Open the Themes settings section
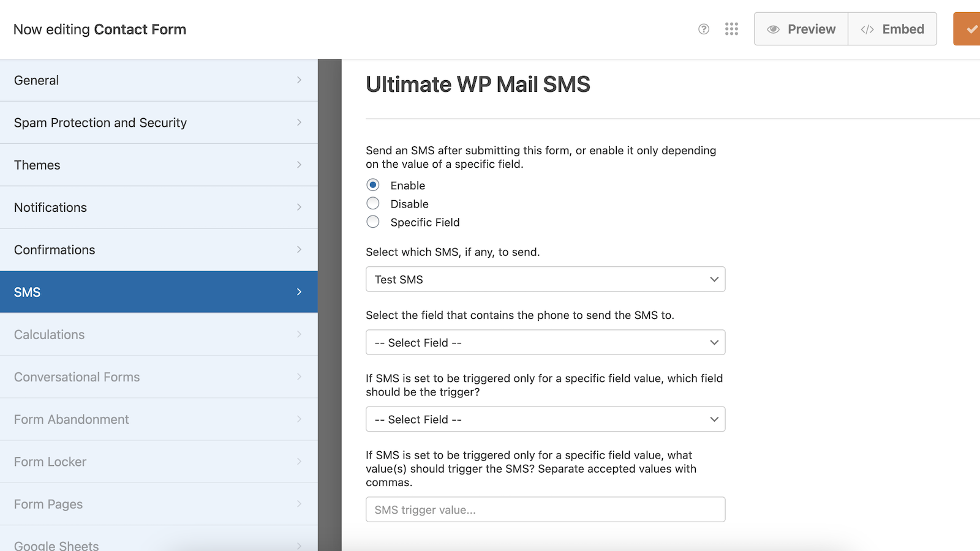Screen dimensions: 980x551 pos(159,165)
